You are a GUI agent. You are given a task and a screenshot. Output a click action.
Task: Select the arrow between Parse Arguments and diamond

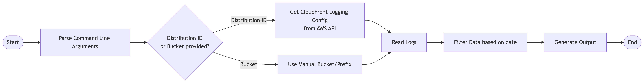tap(138, 42)
